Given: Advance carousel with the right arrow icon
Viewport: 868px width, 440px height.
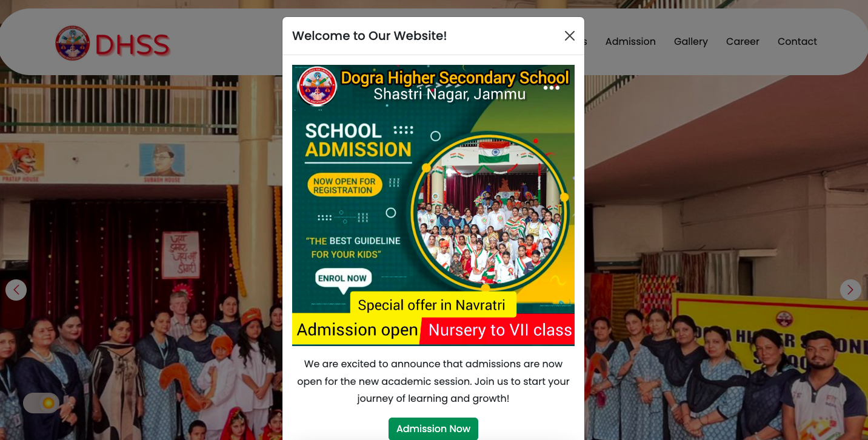Looking at the screenshot, I should point(850,290).
